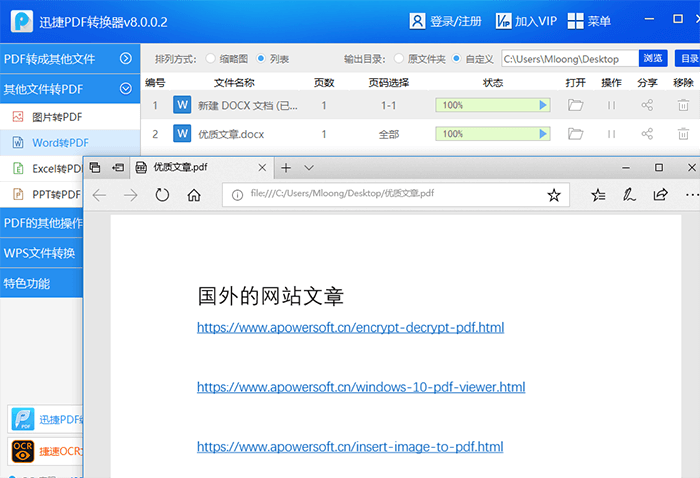Share the 新建 DOCX 文档 file

coord(647,105)
